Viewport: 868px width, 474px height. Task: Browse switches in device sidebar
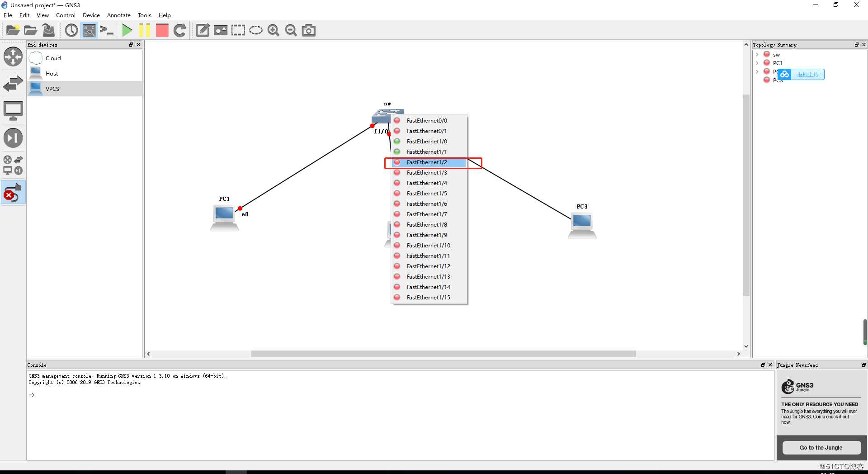(13, 84)
